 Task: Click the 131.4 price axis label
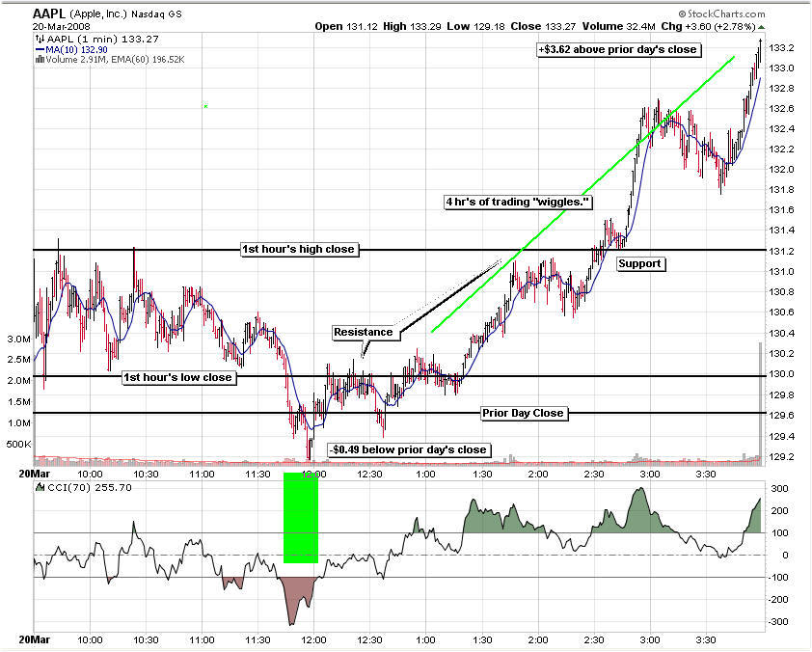point(781,230)
